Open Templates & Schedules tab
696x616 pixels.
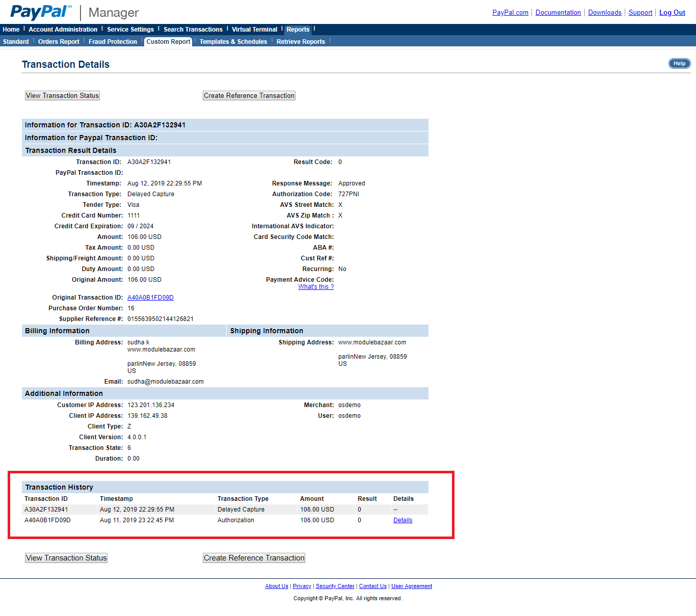click(233, 42)
